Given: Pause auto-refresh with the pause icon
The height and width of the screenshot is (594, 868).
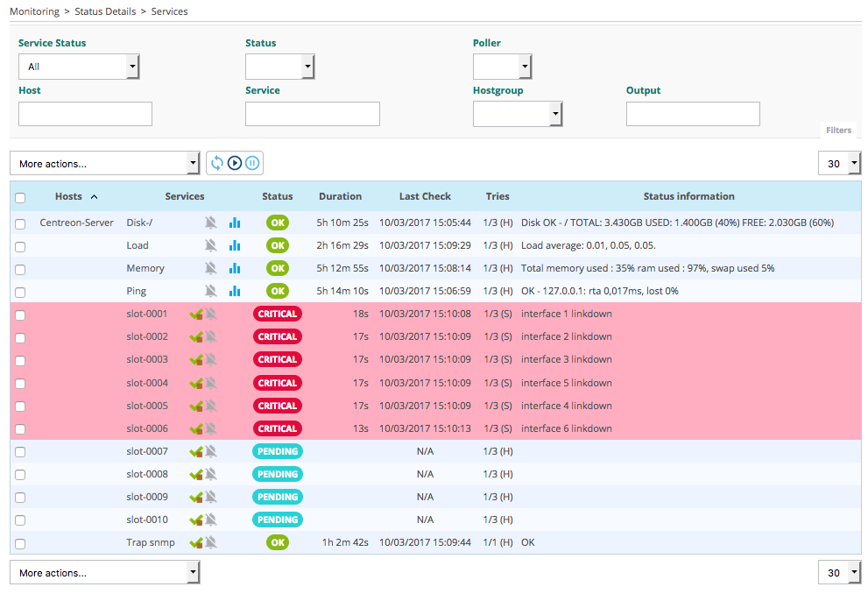Looking at the screenshot, I should click(252, 163).
